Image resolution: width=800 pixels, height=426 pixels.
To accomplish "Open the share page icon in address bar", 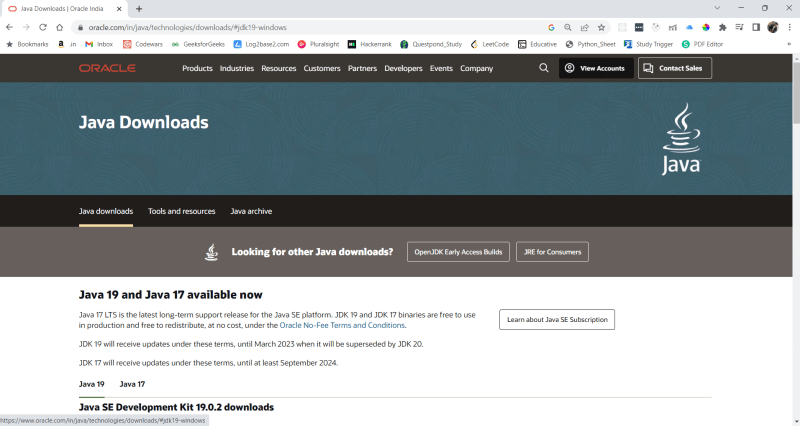I will pyautogui.click(x=585, y=28).
